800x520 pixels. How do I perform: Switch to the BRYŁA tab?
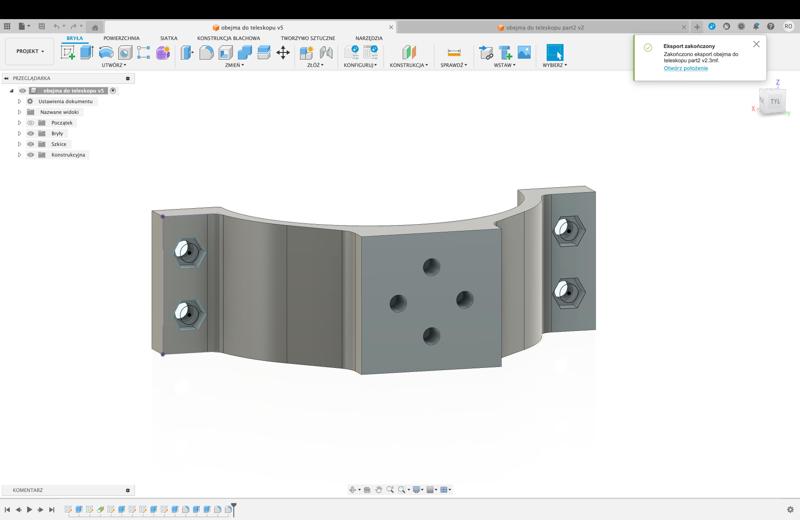[x=74, y=38]
